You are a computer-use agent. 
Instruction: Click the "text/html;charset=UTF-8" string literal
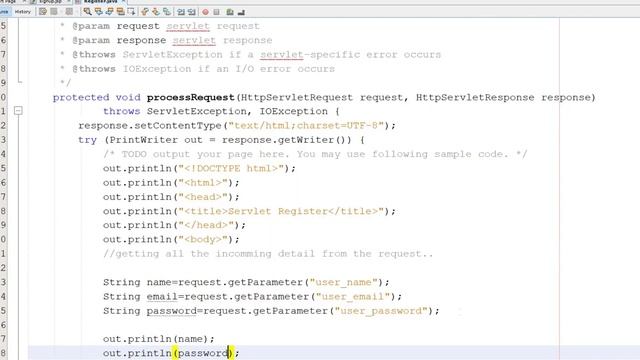306,126
